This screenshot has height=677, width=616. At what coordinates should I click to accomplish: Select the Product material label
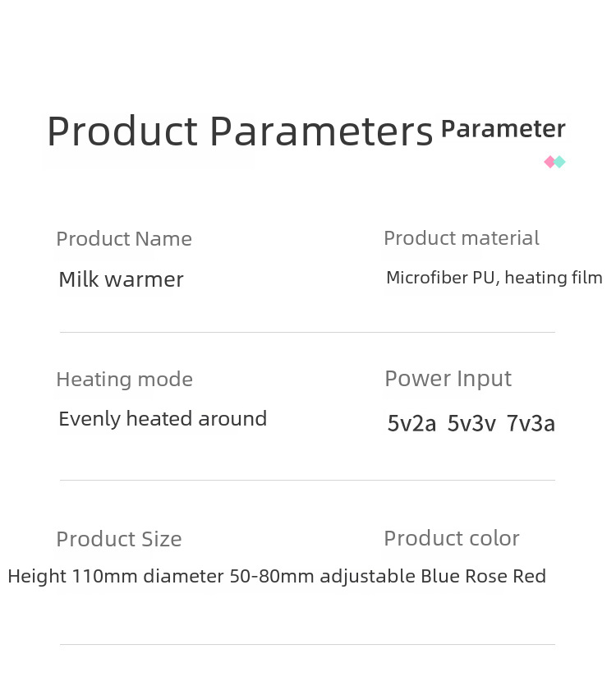(x=462, y=238)
